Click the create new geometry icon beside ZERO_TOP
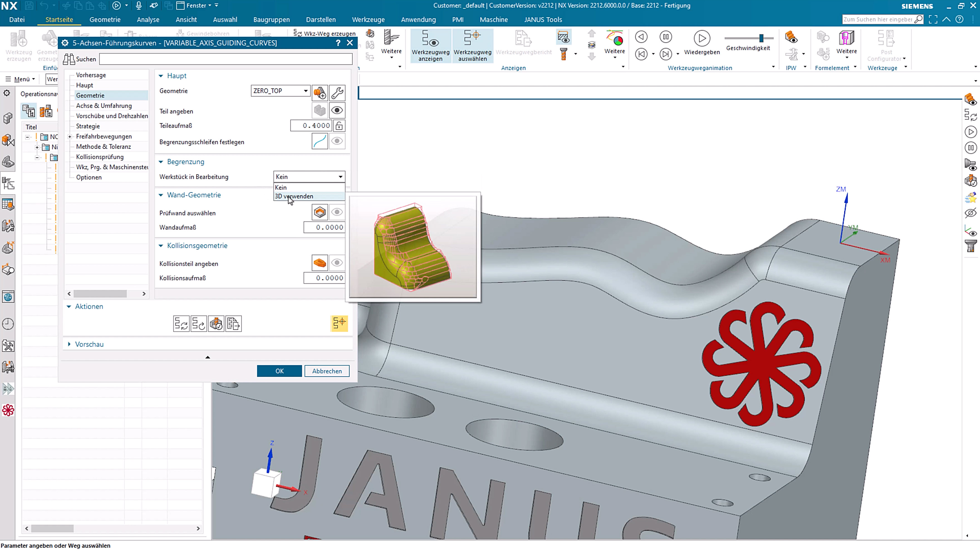The image size is (980, 551). coord(320,92)
